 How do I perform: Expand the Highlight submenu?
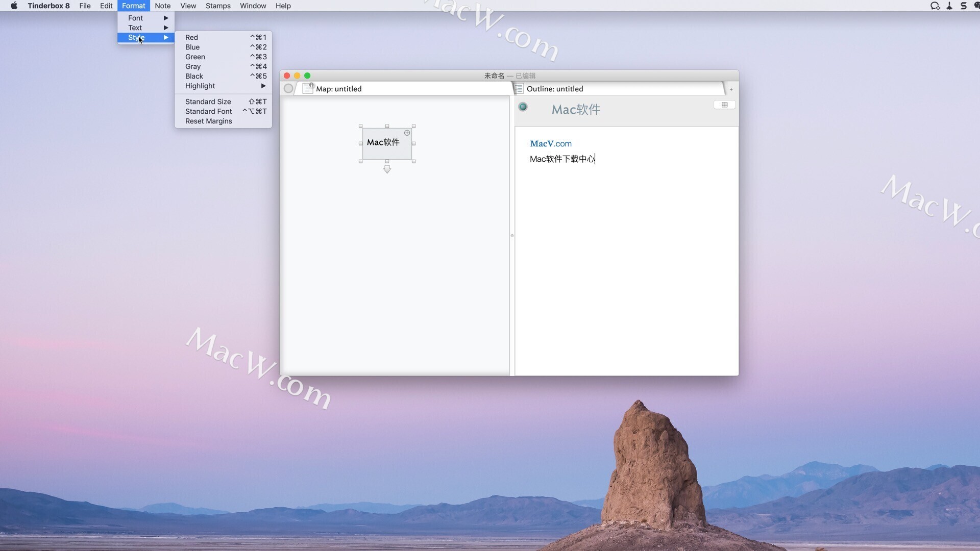223,86
